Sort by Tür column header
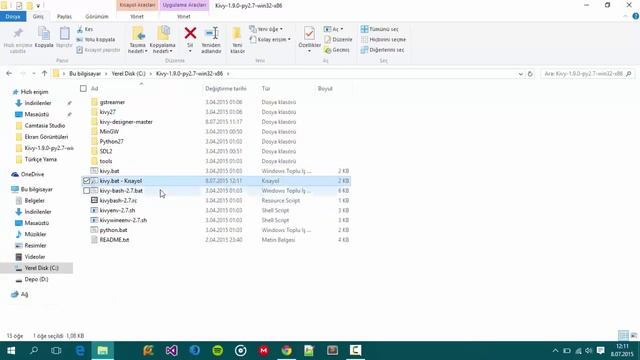640x360 pixels. pos(266,89)
